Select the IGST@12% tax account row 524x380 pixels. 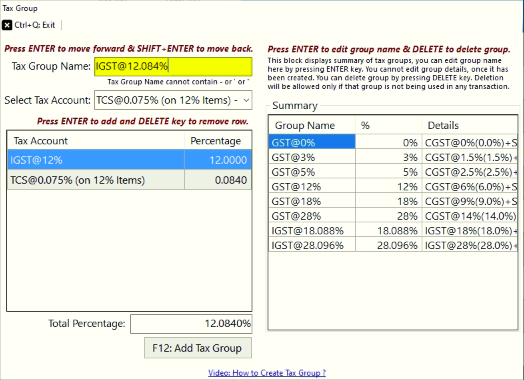129,160
